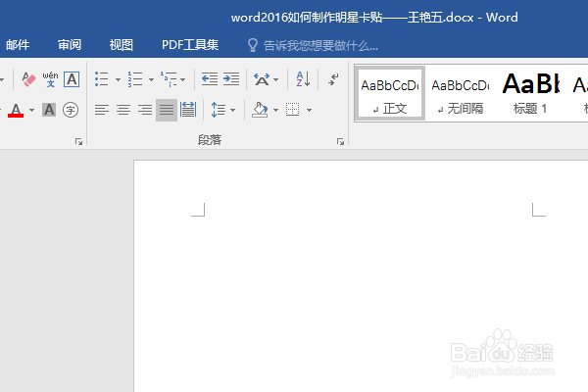The height and width of the screenshot is (392, 588).
Task: Toggle Character Shading gray A icon
Action: pos(49,110)
